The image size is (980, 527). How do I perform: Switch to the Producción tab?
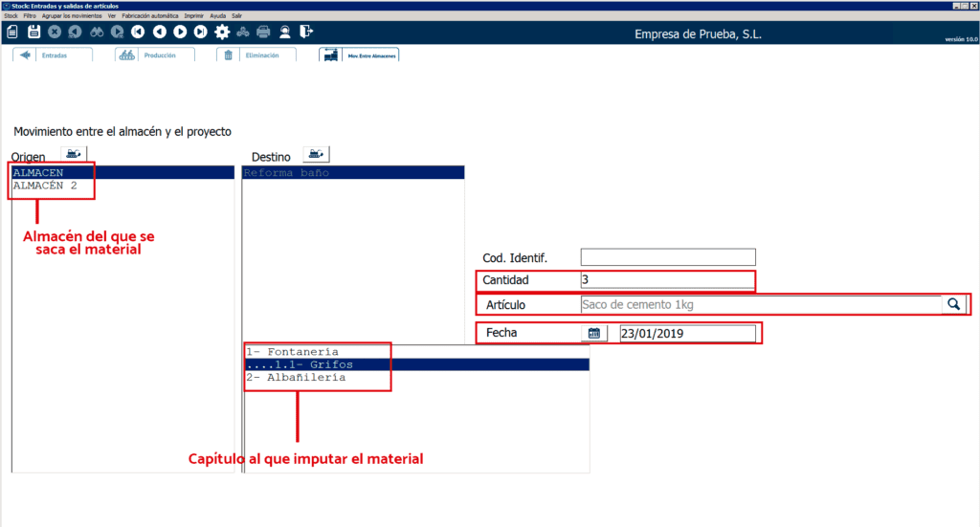click(x=154, y=55)
